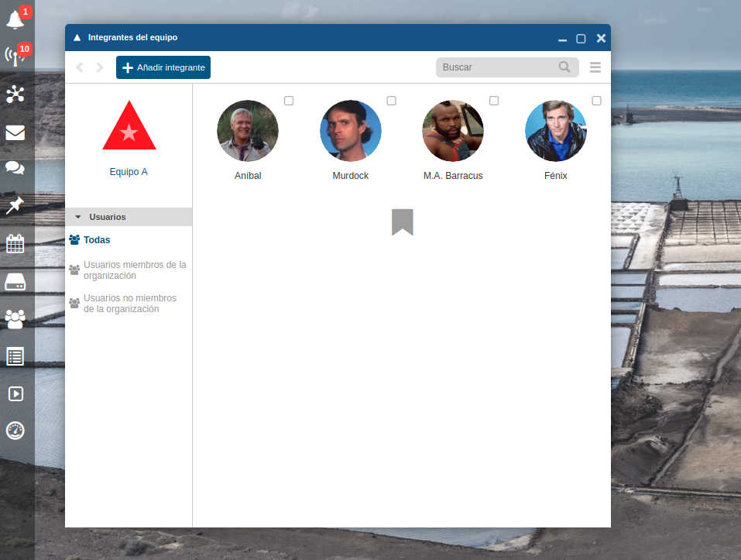
Task: Open Murdock's profile photo
Action: click(350, 130)
